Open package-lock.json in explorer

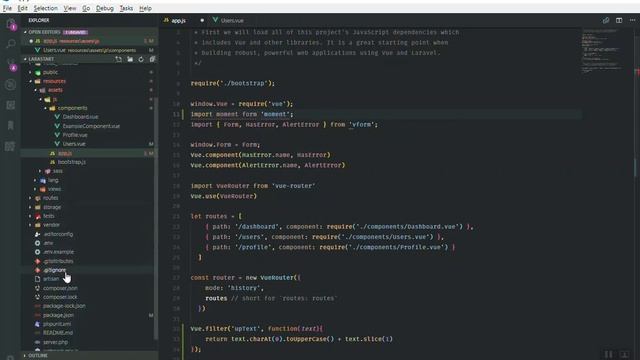[64, 306]
